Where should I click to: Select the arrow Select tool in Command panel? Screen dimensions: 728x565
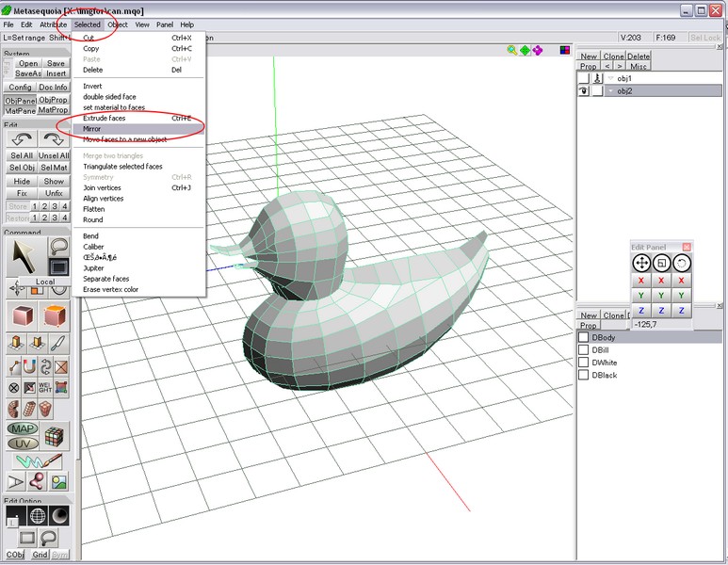coord(25,255)
